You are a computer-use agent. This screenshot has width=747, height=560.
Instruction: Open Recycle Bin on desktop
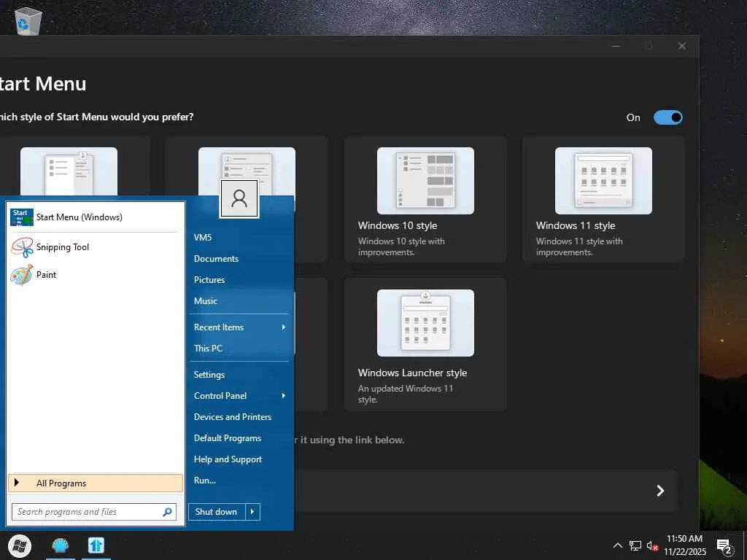pyautogui.click(x=28, y=20)
